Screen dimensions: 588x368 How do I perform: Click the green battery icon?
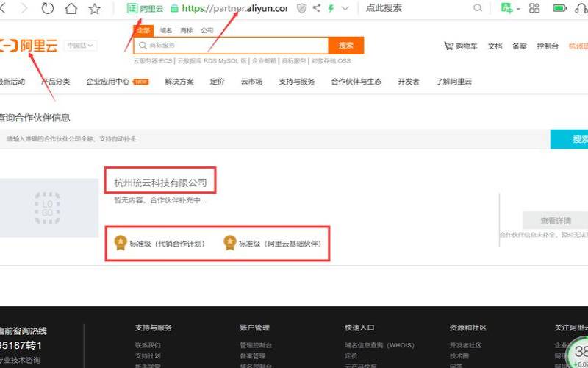coord(559,8)
